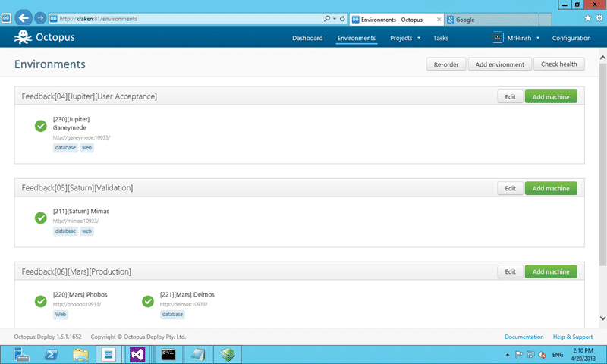Click the web tag on Ganeymede
Screen dimensions: 607x364
pos(86,147)
